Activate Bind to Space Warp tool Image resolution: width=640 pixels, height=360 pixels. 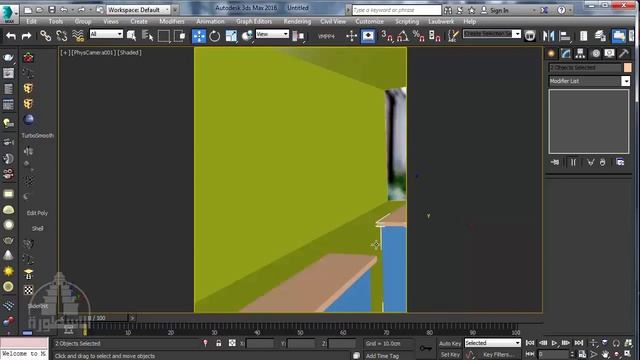point(78,36)
